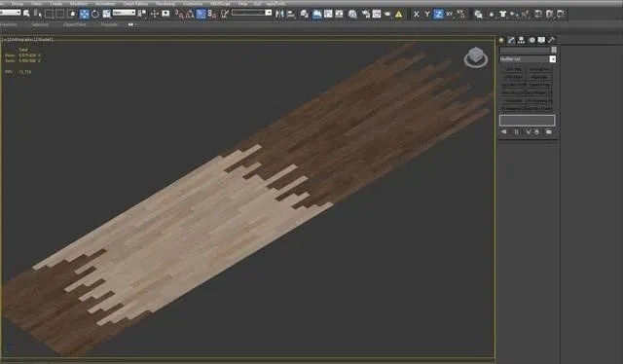
Task: Click the object name field
Action: (x=525, y=50)
